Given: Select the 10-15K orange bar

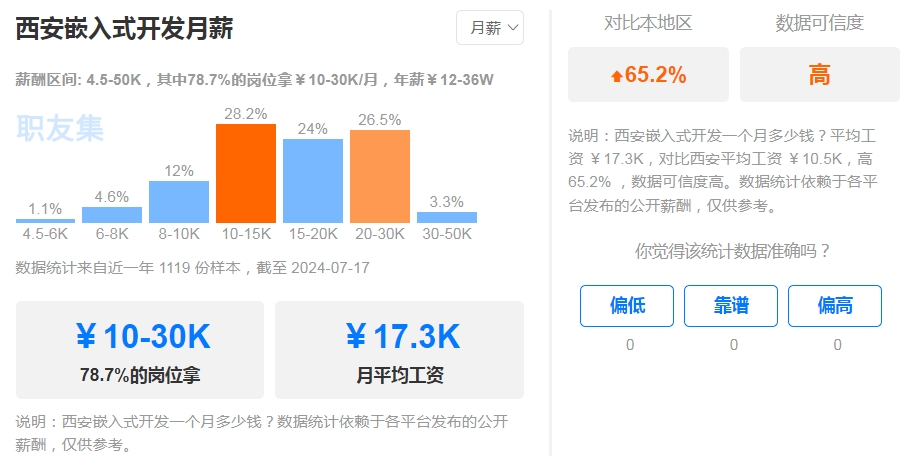Looking at the screenshot, I should pyautogui.click(x=246, y=172).
